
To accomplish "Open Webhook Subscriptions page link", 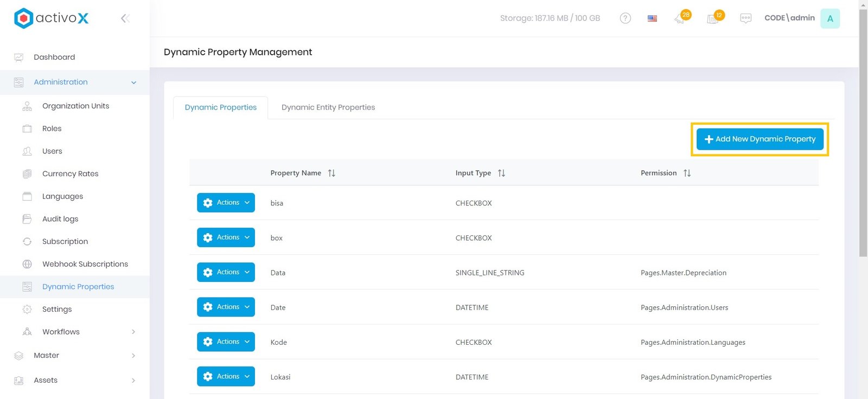I will (85, 264).
